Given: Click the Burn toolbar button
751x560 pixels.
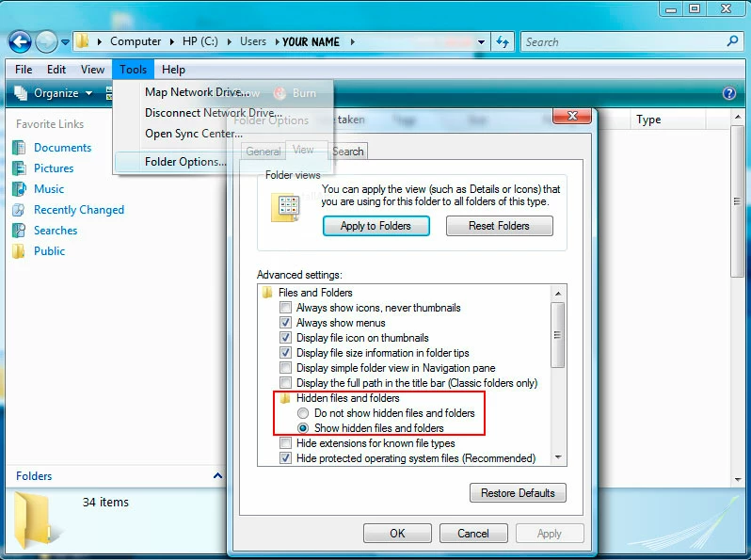Looking at the screenshot, I should click(296, 93).
